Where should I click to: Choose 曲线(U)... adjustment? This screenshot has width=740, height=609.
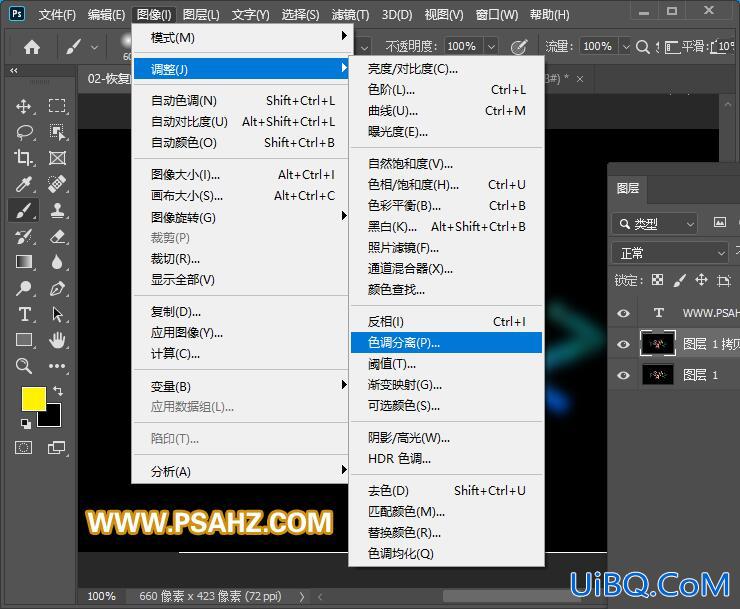[446, 111]
